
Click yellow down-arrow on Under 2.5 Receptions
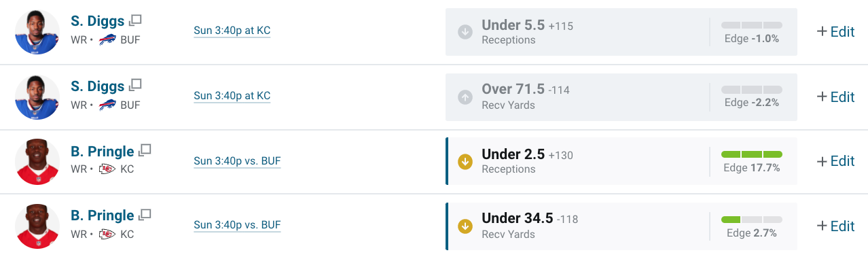tap(465, 161)
